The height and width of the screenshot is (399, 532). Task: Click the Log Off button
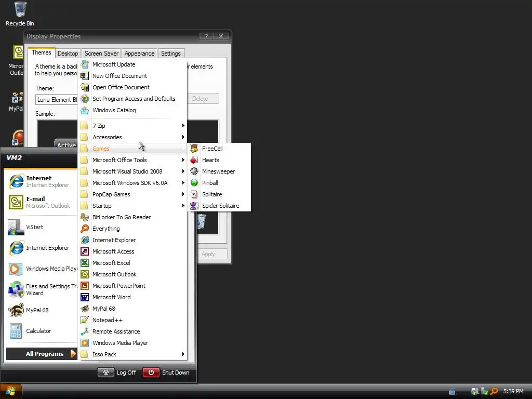117,373
